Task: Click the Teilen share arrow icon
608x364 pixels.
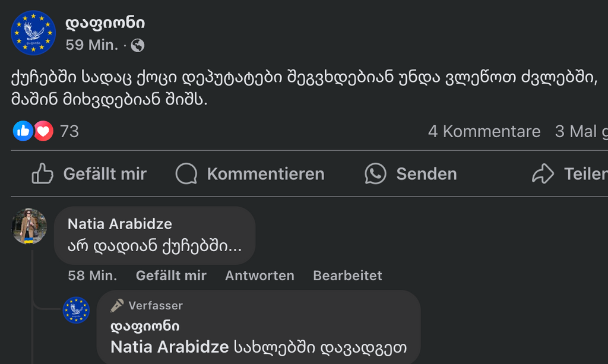Action: (543, 173)
